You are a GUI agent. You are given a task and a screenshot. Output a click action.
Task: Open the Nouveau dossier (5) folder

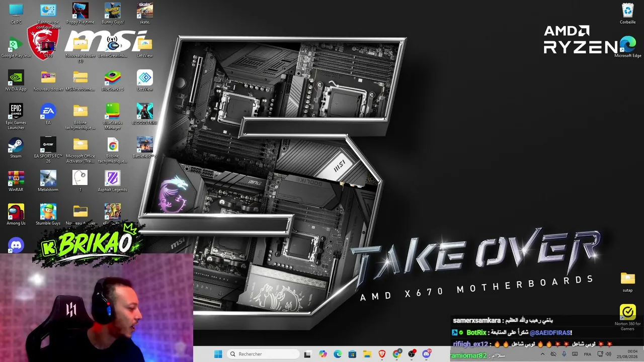click(80, 50)
